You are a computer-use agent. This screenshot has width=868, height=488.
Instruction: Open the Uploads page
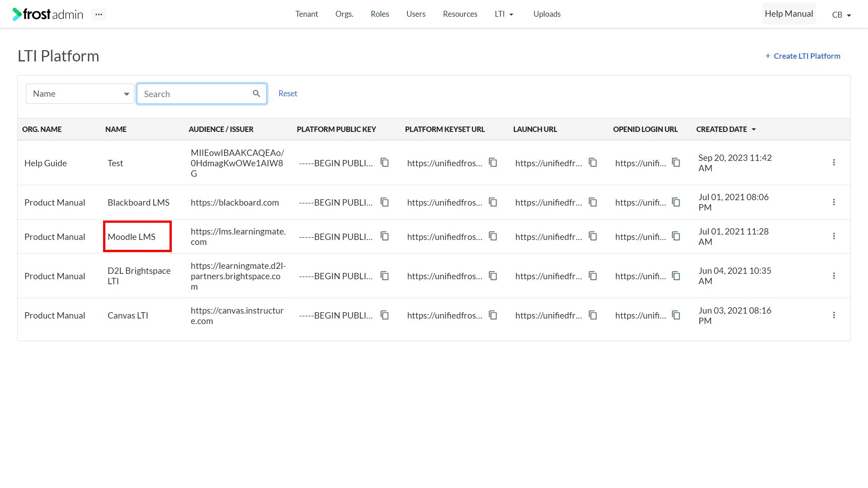click(547, 14)
